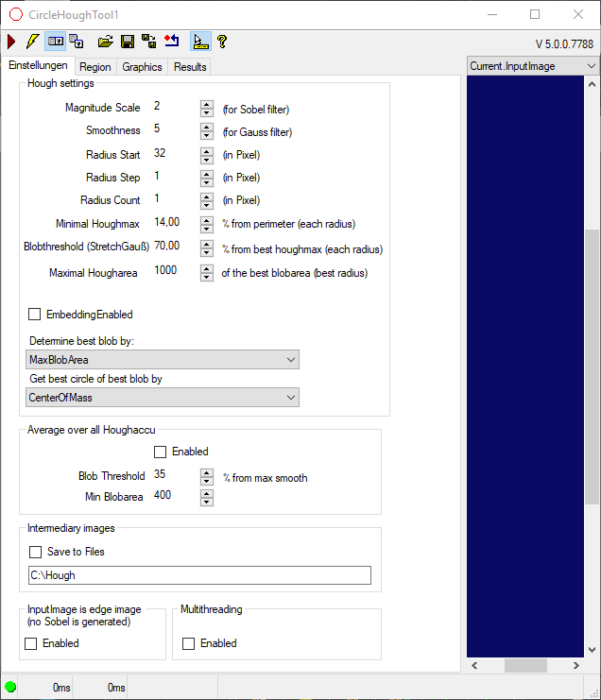The height and width of the screenshot is (700, 601).
Task: Open the MaxBlobArea dropdown
Action: (x=163, y=360)
